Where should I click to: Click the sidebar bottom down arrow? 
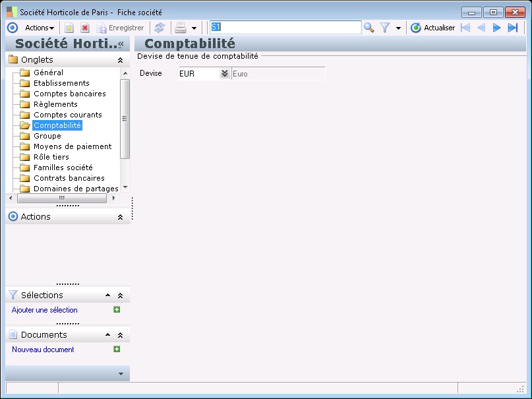click(121, 373)
